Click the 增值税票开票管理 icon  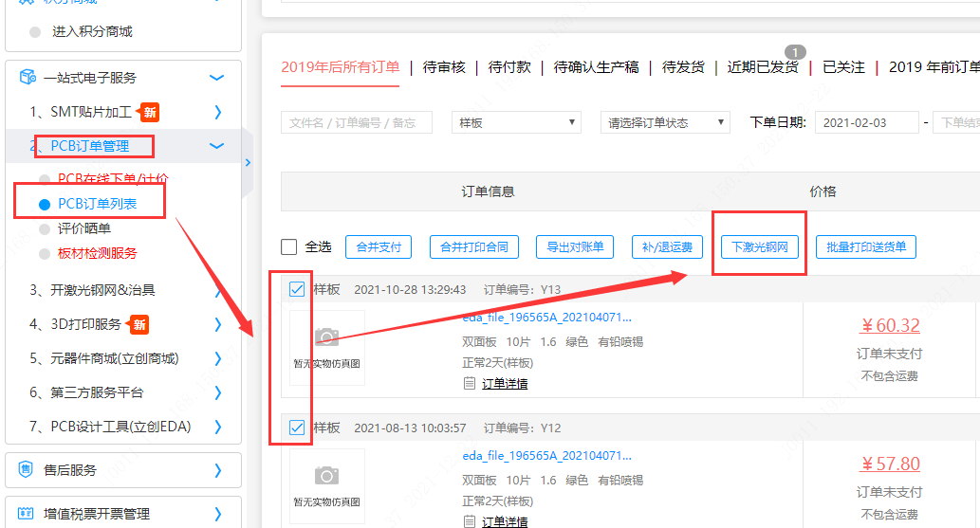click(28, 514)
